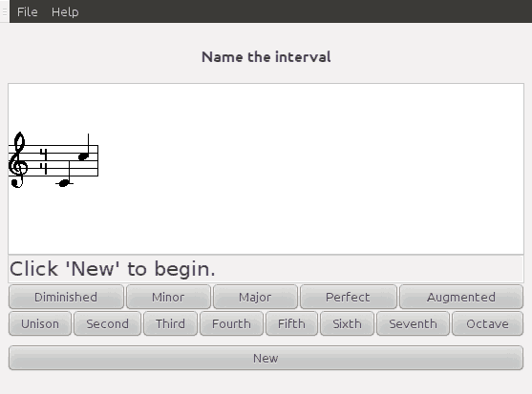Answer with the Second button
The height and width of the screenshot is (394, 532).
click(107, 323)
